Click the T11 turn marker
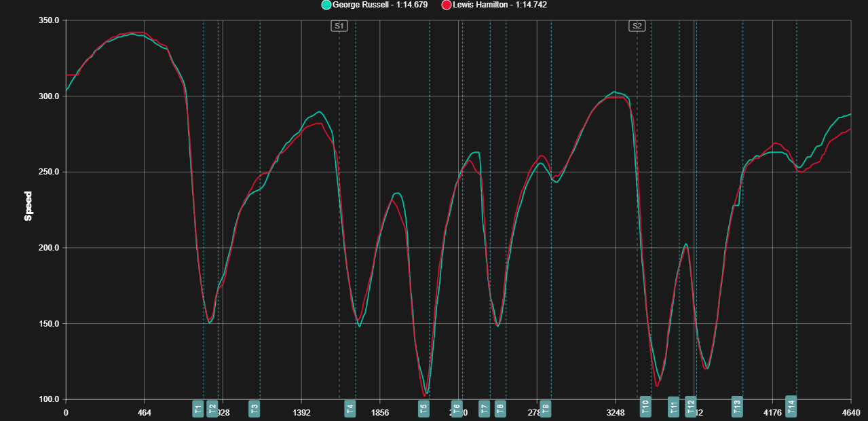This screenshot has width=868, height=421. tap(673, 407)
